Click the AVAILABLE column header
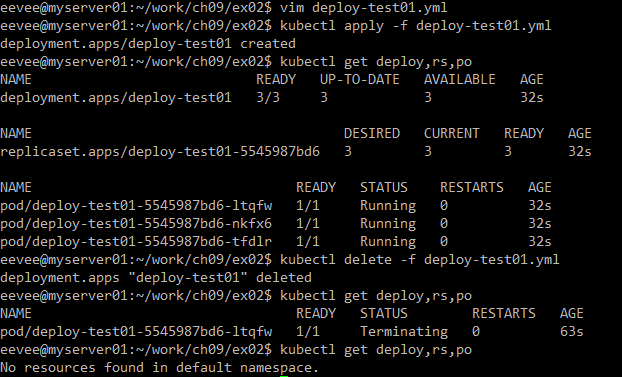This screenshot has height=377, width=622. pyautogui.click(x=459, y=80)
